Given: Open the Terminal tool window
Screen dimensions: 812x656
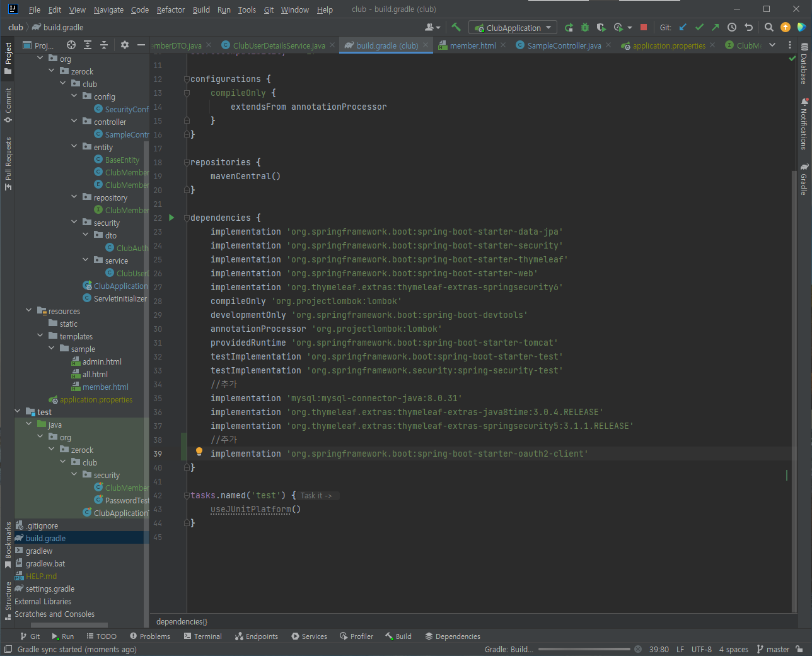Looking at the screenshot, I should click(x=202, y=636).
